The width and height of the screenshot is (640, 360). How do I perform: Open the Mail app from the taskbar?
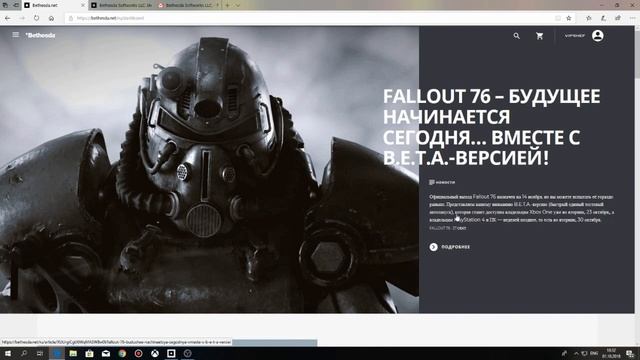point(106,353)
